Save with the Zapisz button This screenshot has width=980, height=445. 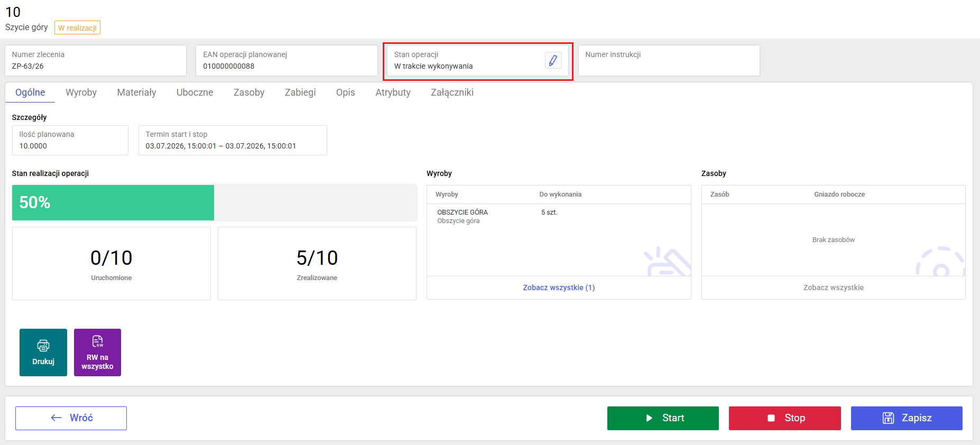[x=907, y=418]
